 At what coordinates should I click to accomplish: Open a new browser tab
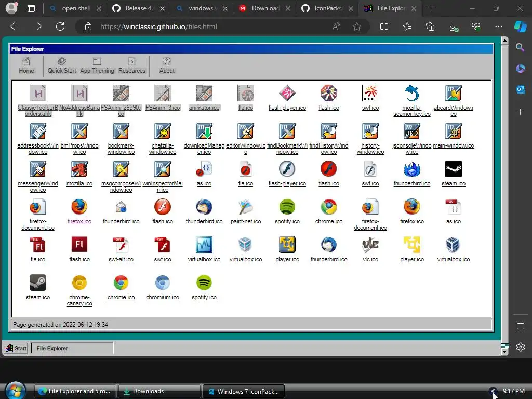(431, 8)
